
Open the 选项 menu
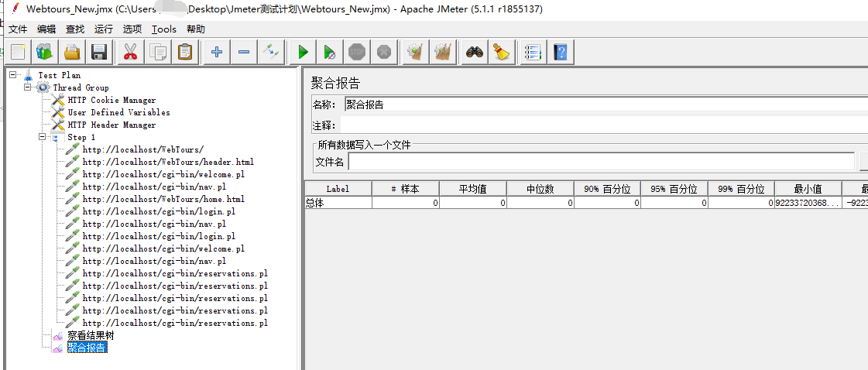132,29
